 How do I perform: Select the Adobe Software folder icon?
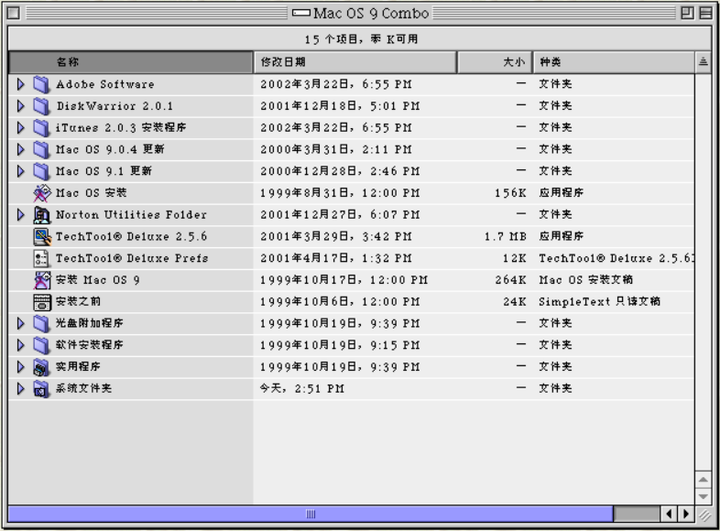(41, 84)
